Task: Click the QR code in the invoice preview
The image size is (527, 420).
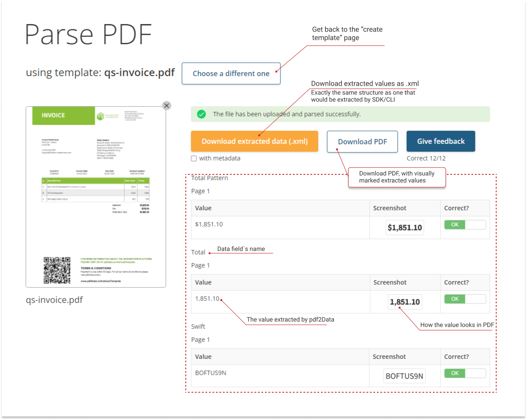Action: click(x=57, y=270)
